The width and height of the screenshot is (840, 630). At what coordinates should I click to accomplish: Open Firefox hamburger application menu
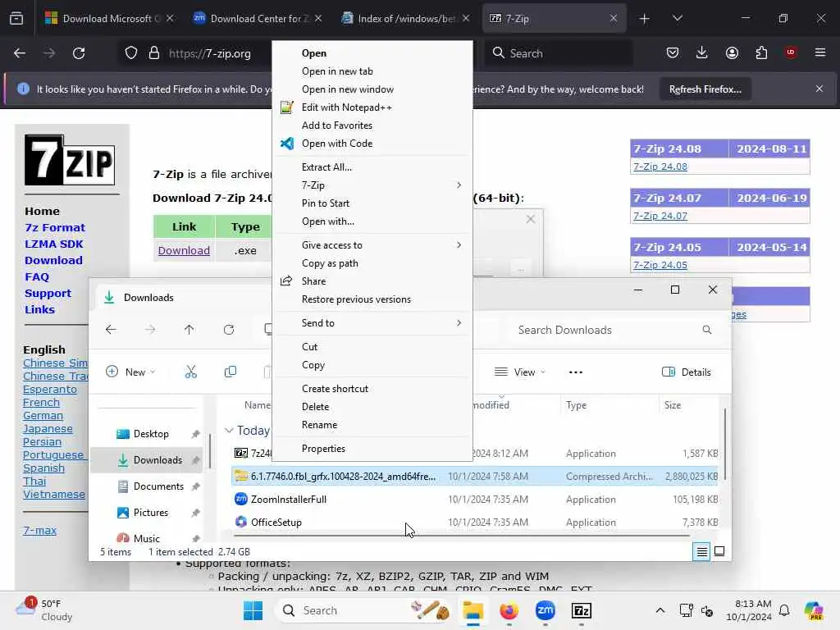(x=820, y=52)
